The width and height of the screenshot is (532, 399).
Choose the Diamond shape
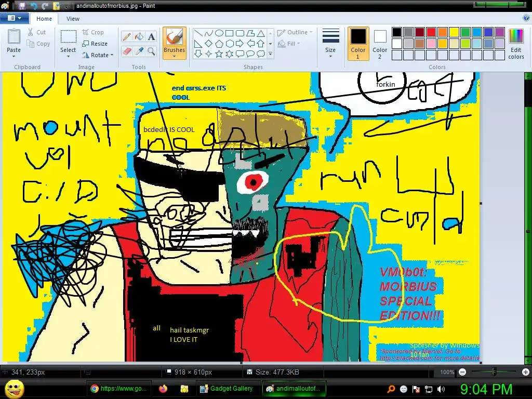(209, 44)
